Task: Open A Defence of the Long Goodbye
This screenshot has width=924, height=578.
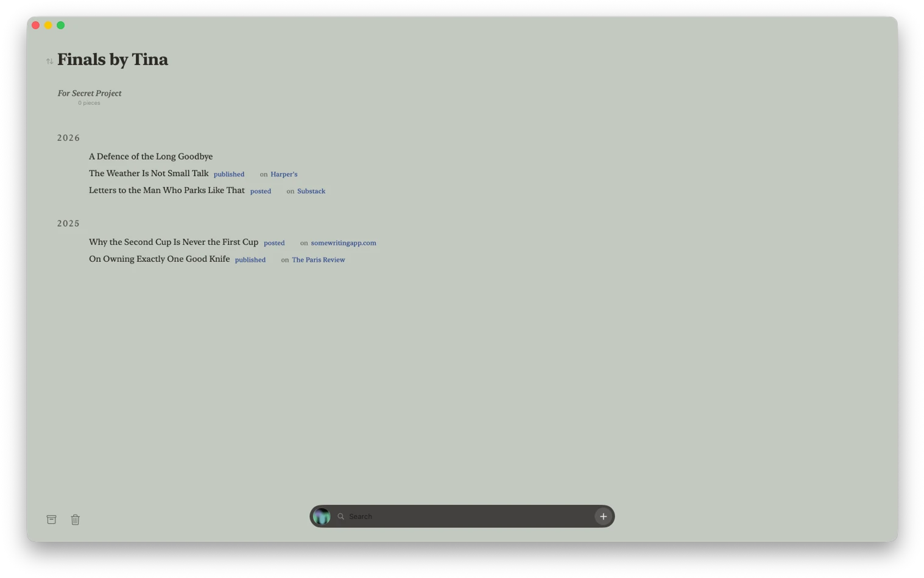Action: (x=151, y=157)
